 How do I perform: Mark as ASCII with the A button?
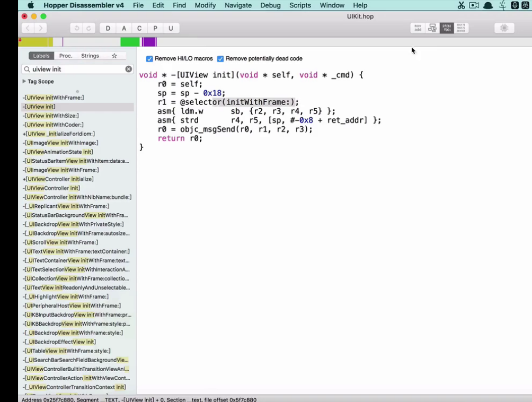click(124, 28)
